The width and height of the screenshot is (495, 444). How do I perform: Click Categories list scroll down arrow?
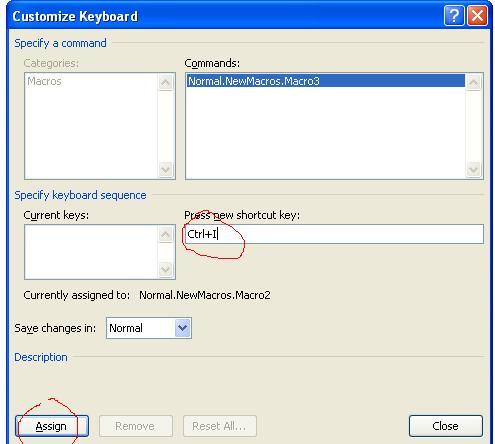(x=166, y=170)
